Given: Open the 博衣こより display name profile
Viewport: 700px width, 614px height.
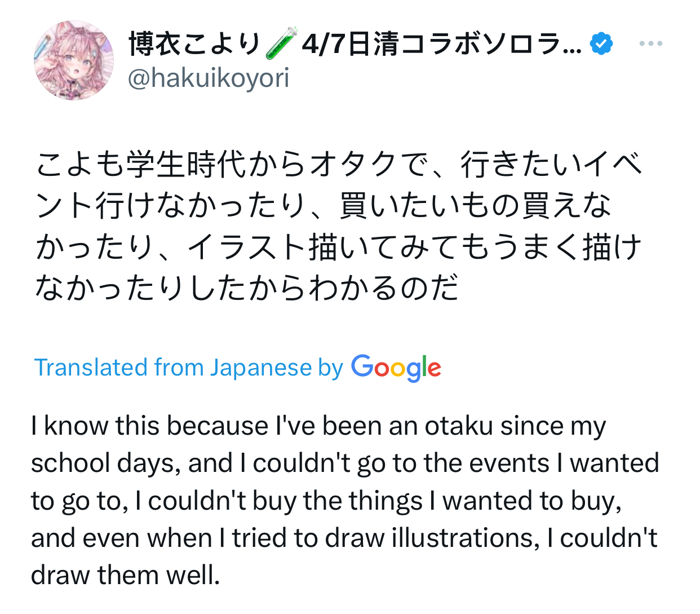Looking at the screenshot, I should pos(195,44).
